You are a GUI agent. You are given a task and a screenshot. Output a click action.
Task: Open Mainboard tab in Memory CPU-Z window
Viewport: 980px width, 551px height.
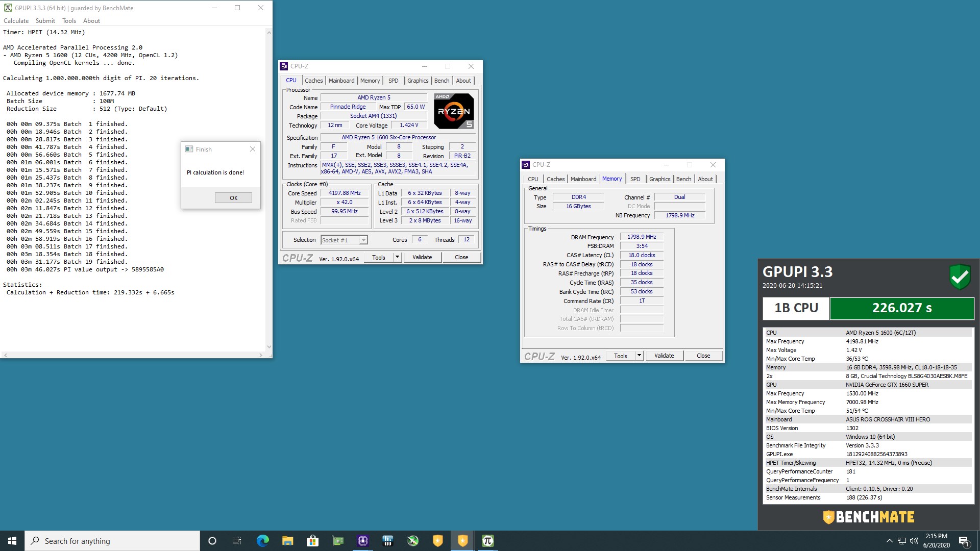click(x=583, y=179)
